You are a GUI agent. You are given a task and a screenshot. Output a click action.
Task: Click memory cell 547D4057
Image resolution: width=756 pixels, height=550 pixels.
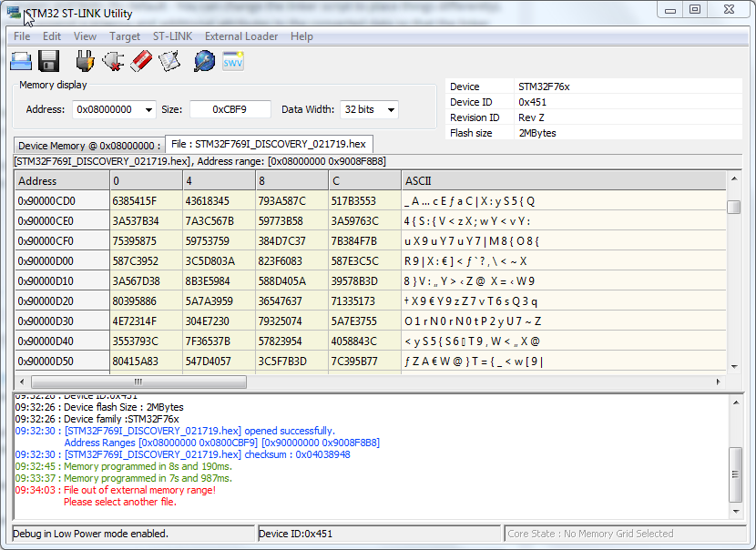point(220,361)
